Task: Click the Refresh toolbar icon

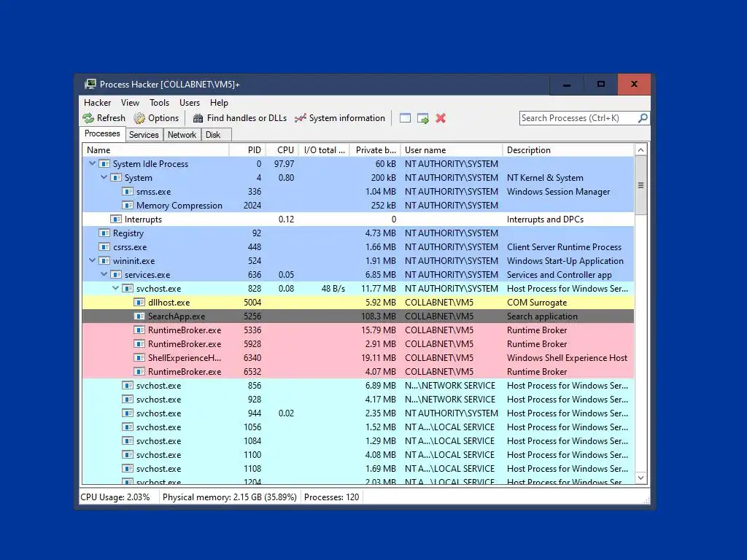Action: coord(88,118)
